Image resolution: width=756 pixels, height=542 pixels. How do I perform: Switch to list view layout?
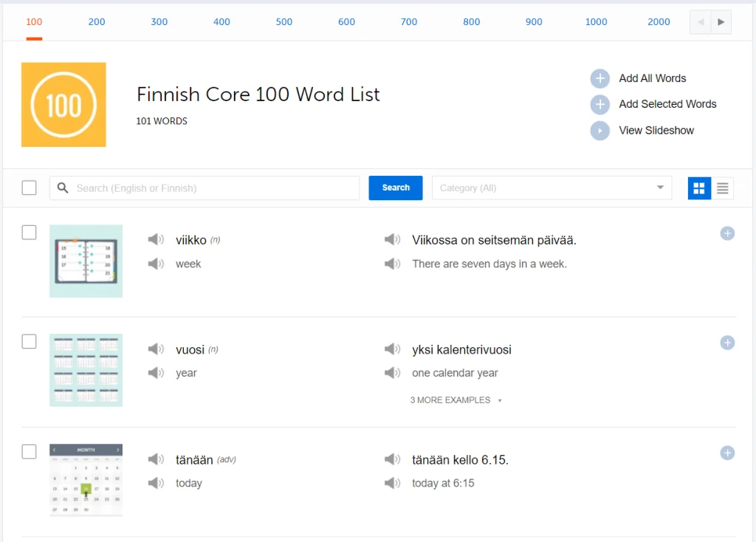[722, 188]
